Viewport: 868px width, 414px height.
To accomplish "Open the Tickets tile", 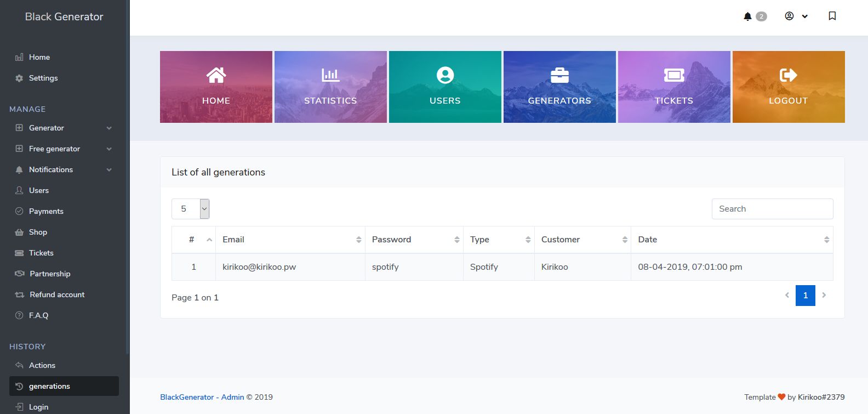I will (x=674, y=87).
